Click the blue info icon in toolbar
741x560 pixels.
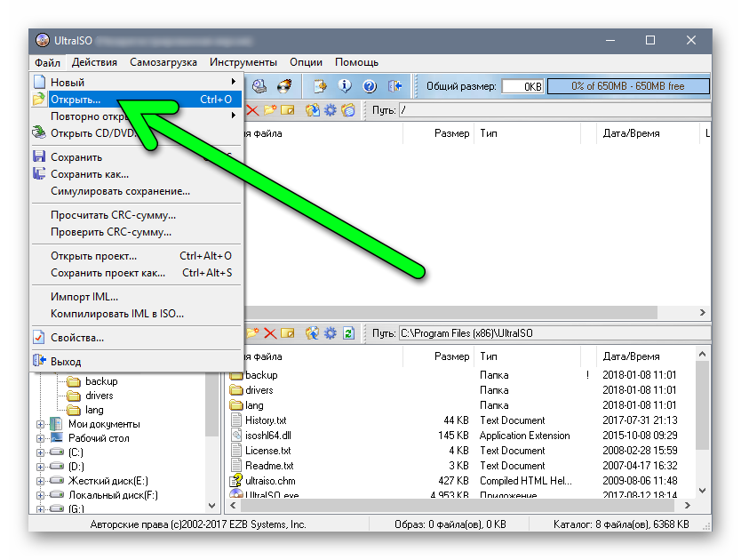click(x=345, y=86)
